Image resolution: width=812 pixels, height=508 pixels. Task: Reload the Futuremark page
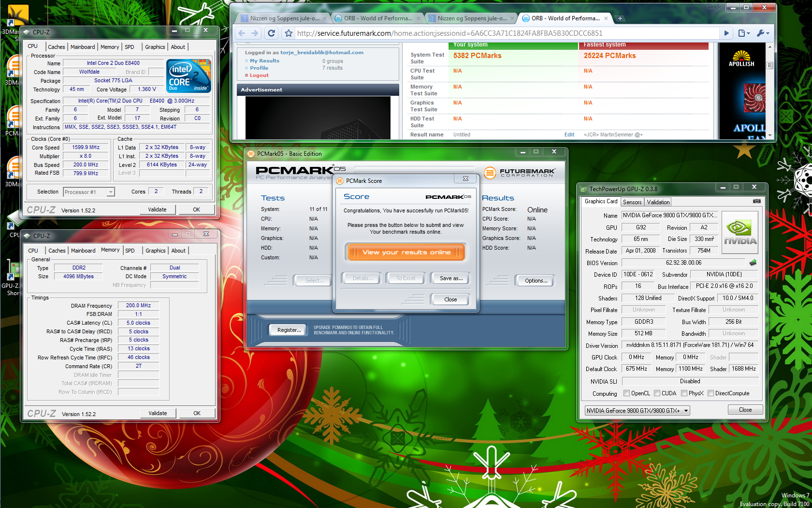(272, 33)
